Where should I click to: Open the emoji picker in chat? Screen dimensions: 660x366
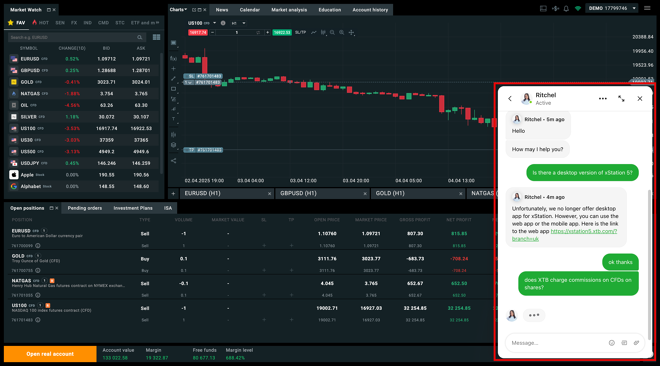(612, 343)
